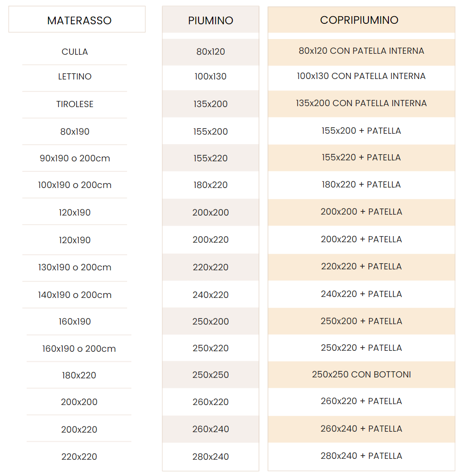Click 140x190 o 200cm mattress size
This screenshot has width=476, height=476.
pos(75,295)
